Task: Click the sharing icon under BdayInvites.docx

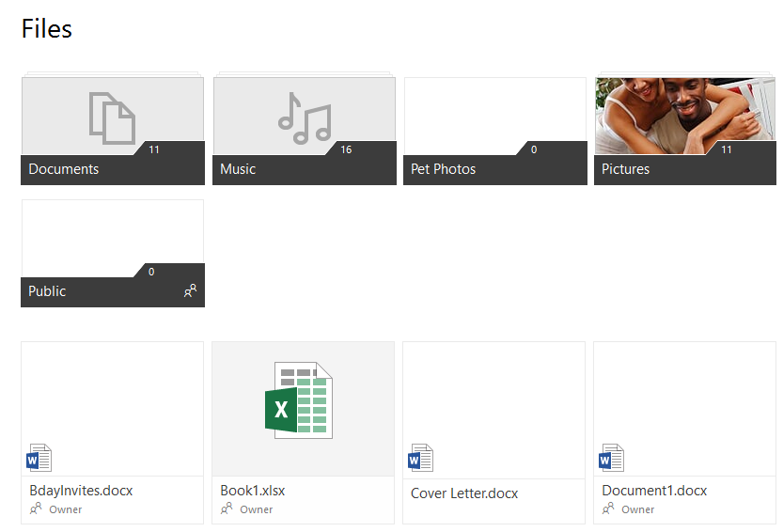Action: [x=36, y=509]
